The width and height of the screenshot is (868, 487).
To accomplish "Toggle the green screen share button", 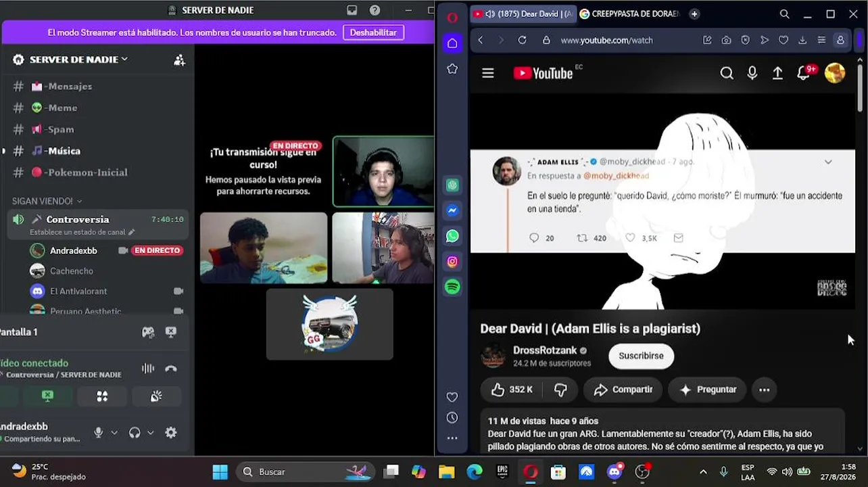I will click(47, 396).
